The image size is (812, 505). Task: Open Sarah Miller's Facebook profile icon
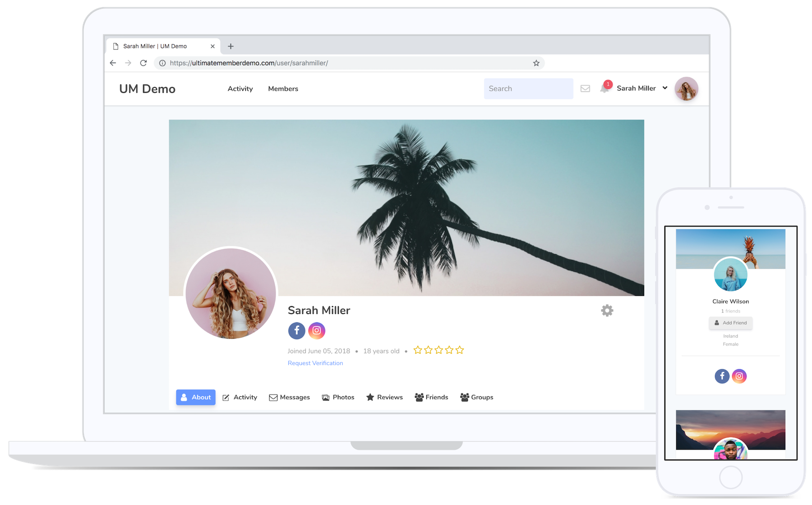coord(297,331)
